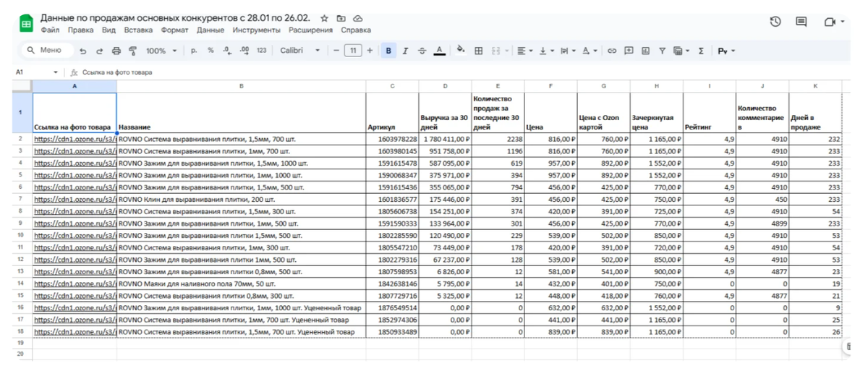
Task: Open the input language Ру dropdown
Action: [726, 51]
